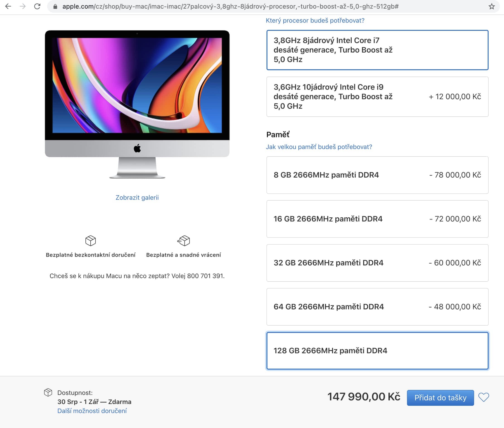Viewport: 504px width, 428px height.
Task: Select the 3,6GHz 10-core Core i9 processor
Action: coord(377,96)
